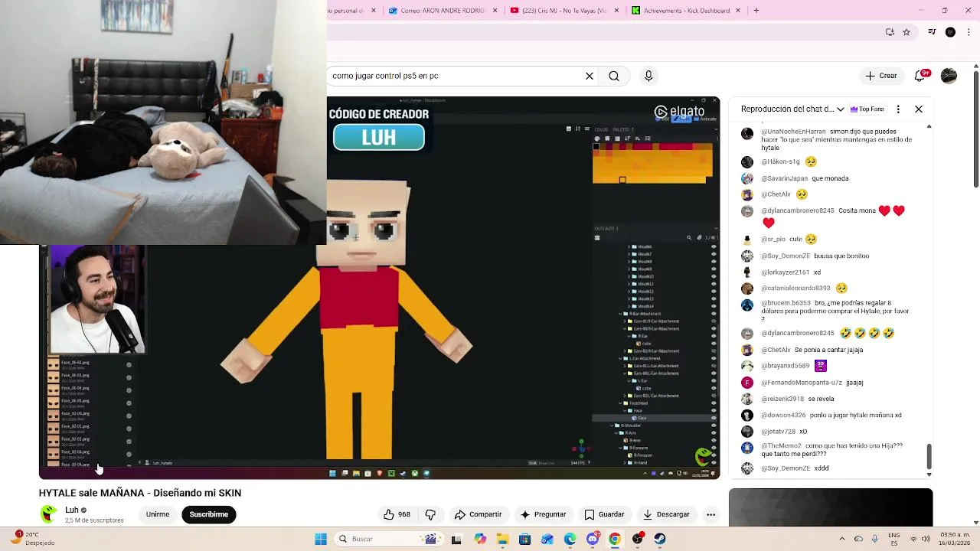Open Steam from the taskbar
Screen dimensions: 980x551
[x=660, y=539]
